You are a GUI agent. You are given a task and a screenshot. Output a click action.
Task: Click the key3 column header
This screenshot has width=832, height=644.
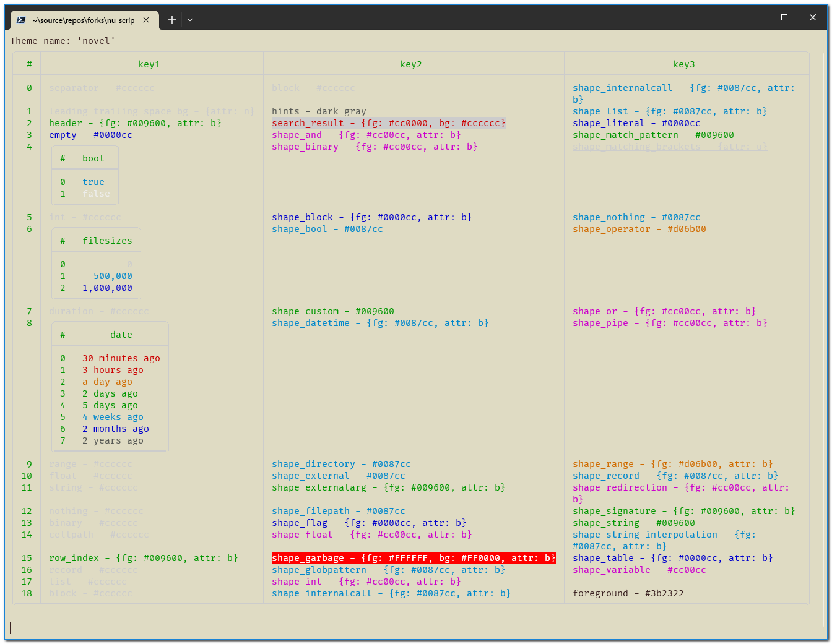pyautogui.click(x=684, y=64)
